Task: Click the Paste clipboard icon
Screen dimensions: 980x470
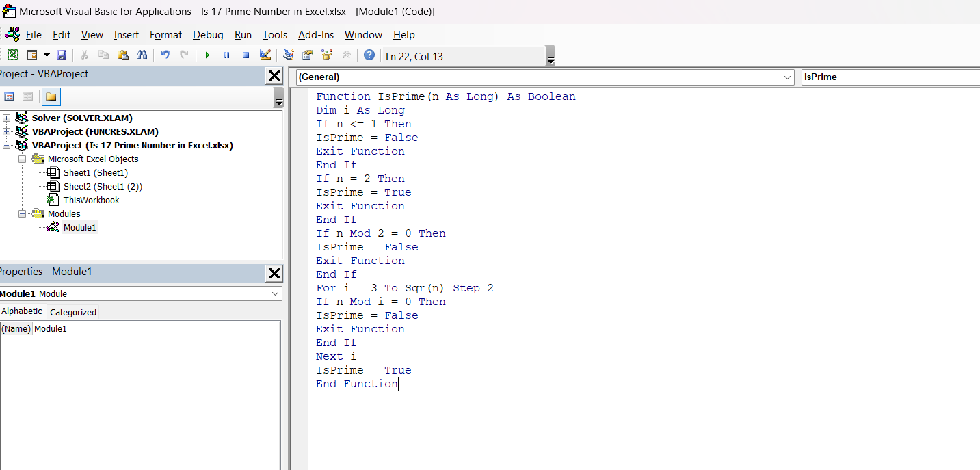Action: [x=123, y=55]
